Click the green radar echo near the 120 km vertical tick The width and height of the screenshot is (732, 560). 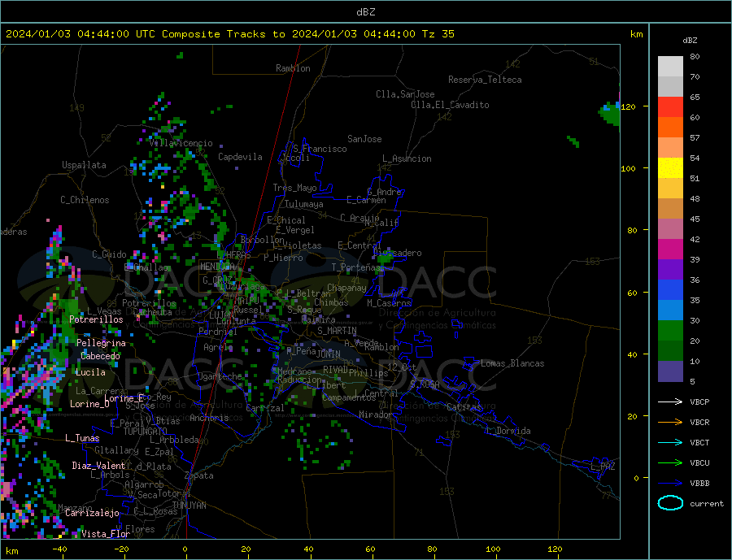tap(610, 114)
